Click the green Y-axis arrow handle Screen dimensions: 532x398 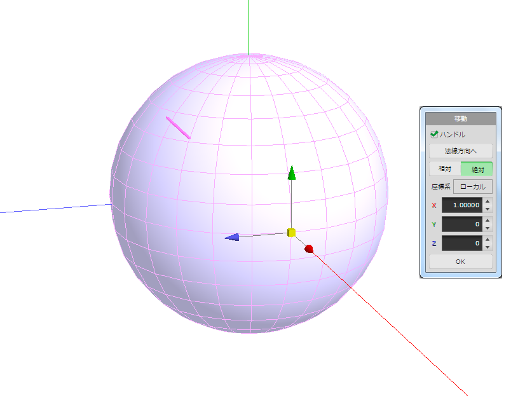pyautogui.click(x=291, y=174)
